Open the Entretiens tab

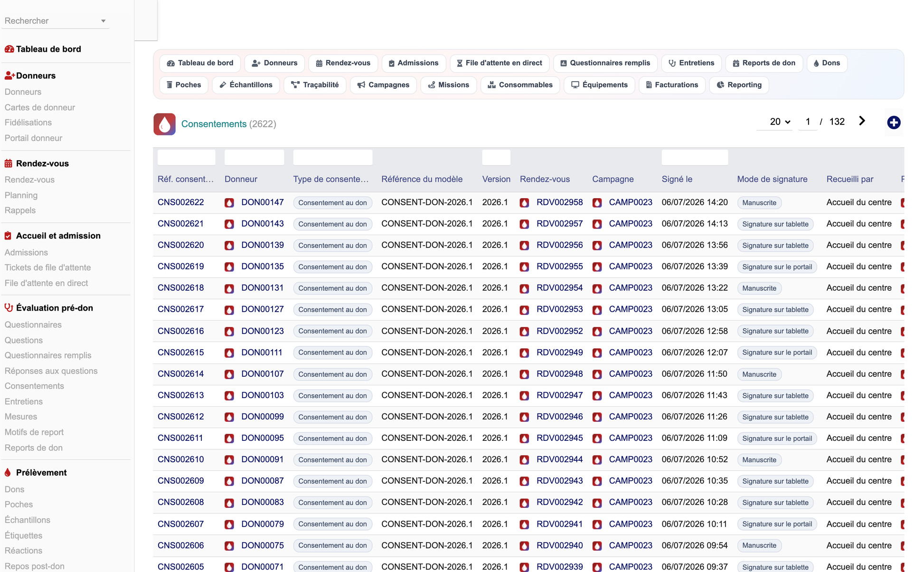(x=691, y=63)
